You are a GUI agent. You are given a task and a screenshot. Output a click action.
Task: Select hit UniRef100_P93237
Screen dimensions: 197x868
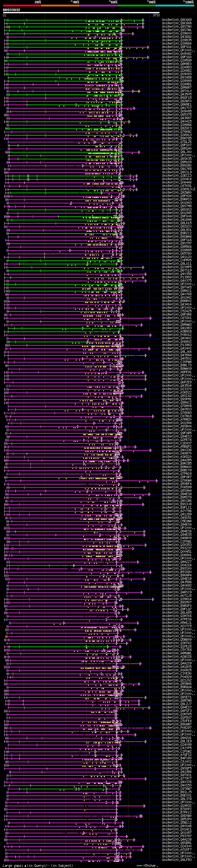[177, 548]
